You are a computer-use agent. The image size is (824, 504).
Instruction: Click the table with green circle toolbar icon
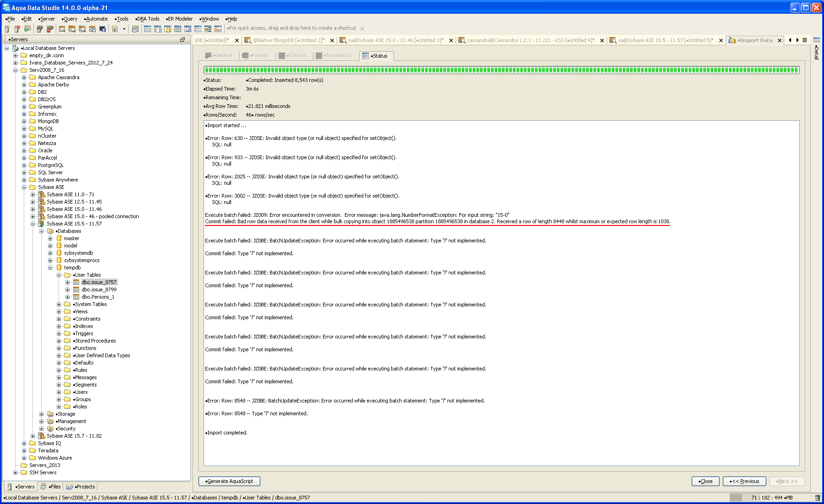tap(27, 29)
